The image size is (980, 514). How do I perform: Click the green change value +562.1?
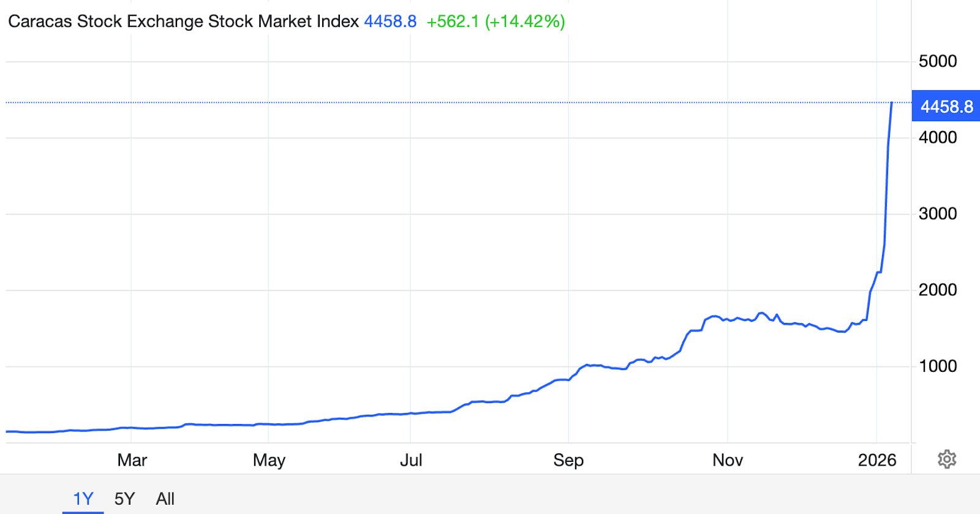click(453, 21)
